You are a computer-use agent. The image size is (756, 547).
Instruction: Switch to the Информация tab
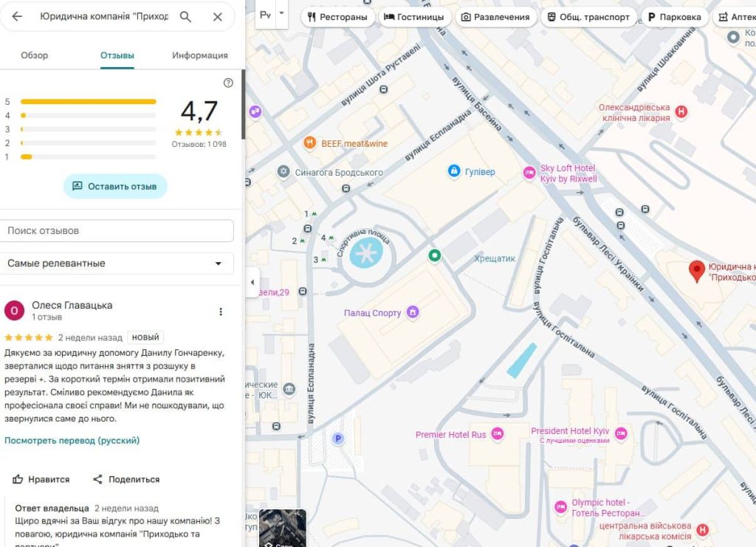click(199, 55)
